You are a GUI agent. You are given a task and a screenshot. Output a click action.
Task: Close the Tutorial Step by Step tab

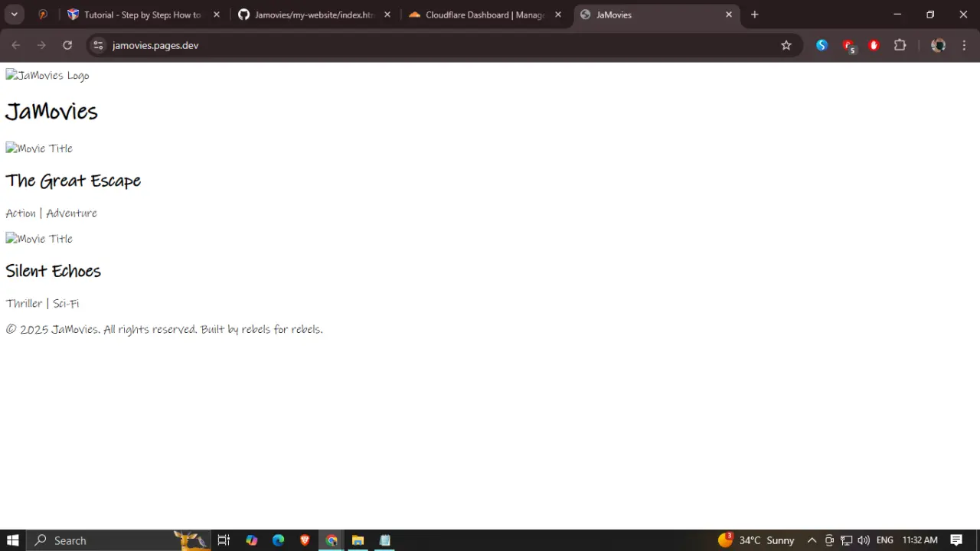(217, 15)
